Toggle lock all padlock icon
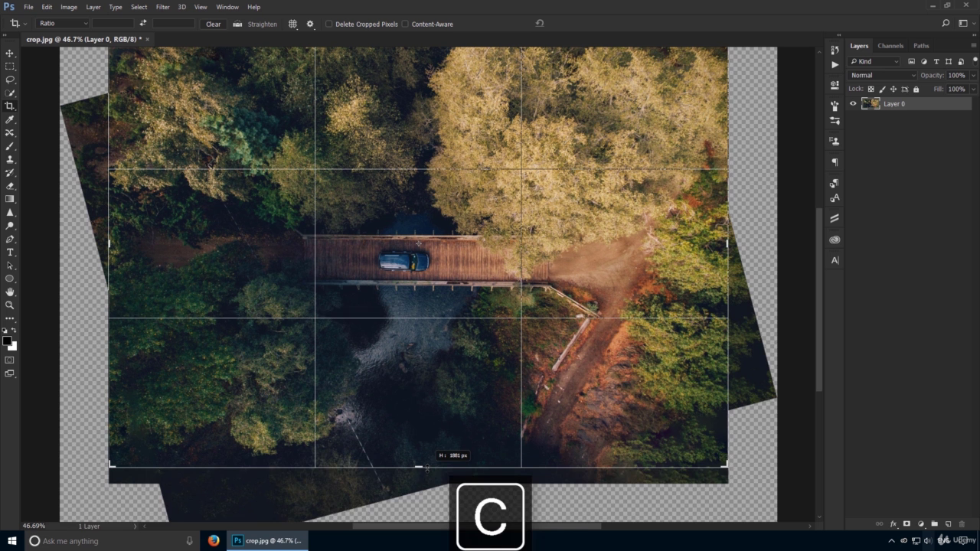The image size is (980, 551). click(x=916, y=89)
